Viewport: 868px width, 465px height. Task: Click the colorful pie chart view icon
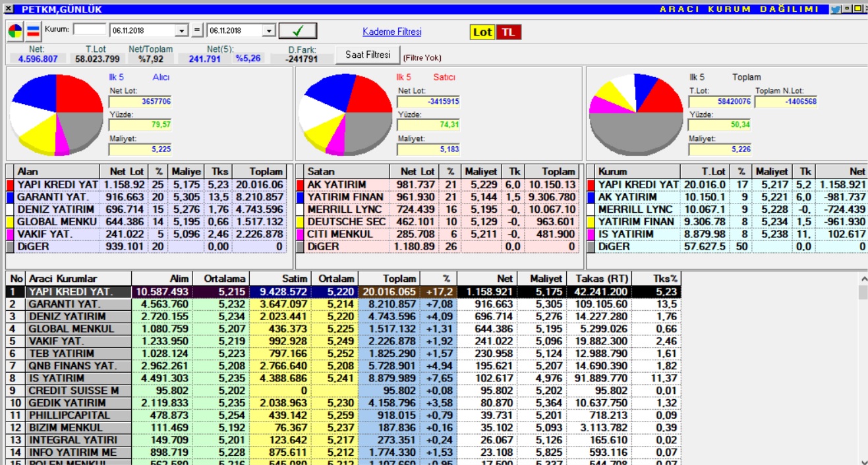pyautogui.click(x=15, y=31)
